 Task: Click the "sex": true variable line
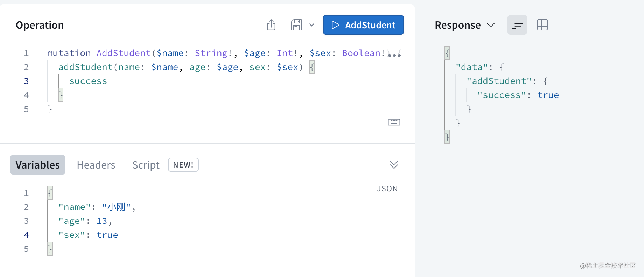click(x=88, y=235)
